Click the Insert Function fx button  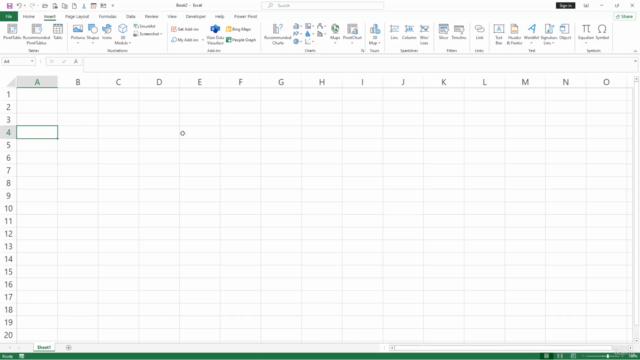76,61
